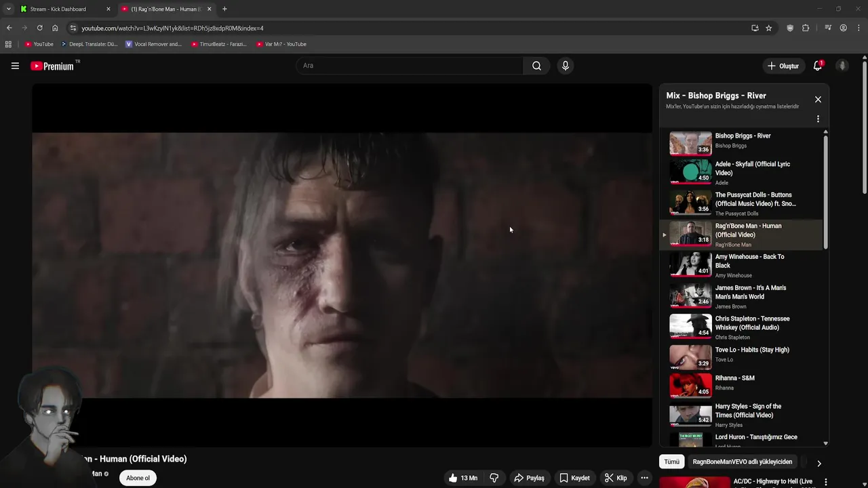Image resolution: width=868 pixels, height=488 pixels.
Task: Like the video with thumbs up
Action: 462,478
